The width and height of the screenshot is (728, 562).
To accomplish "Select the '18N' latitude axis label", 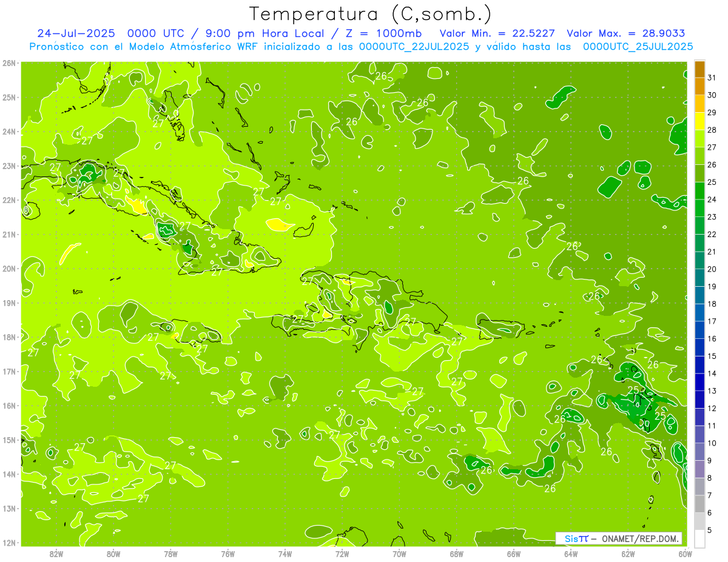I will 10,337.
